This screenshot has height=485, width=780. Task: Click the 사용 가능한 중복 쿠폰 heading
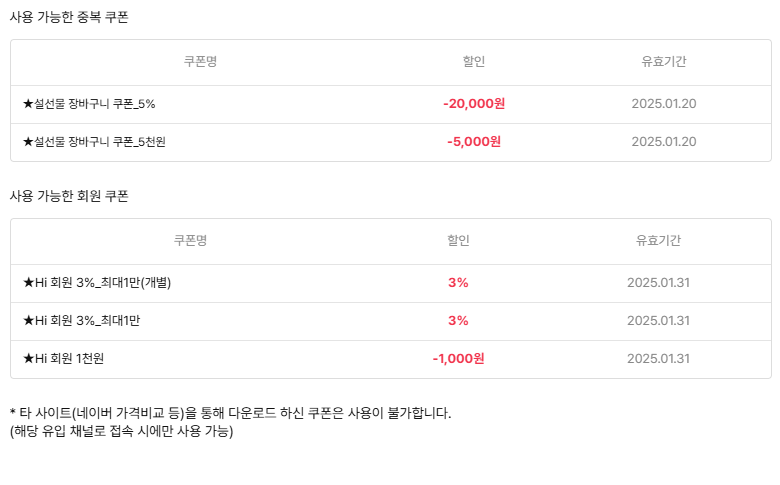click(69, 17)
